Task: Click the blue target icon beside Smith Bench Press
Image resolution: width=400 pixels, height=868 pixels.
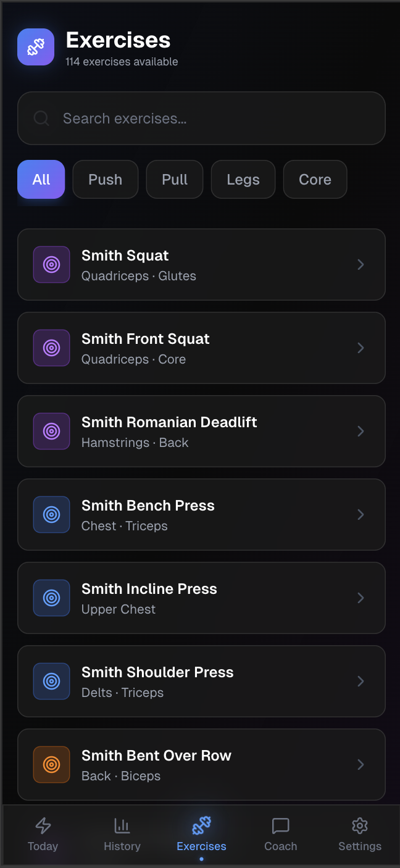Action: pos(52,514)
